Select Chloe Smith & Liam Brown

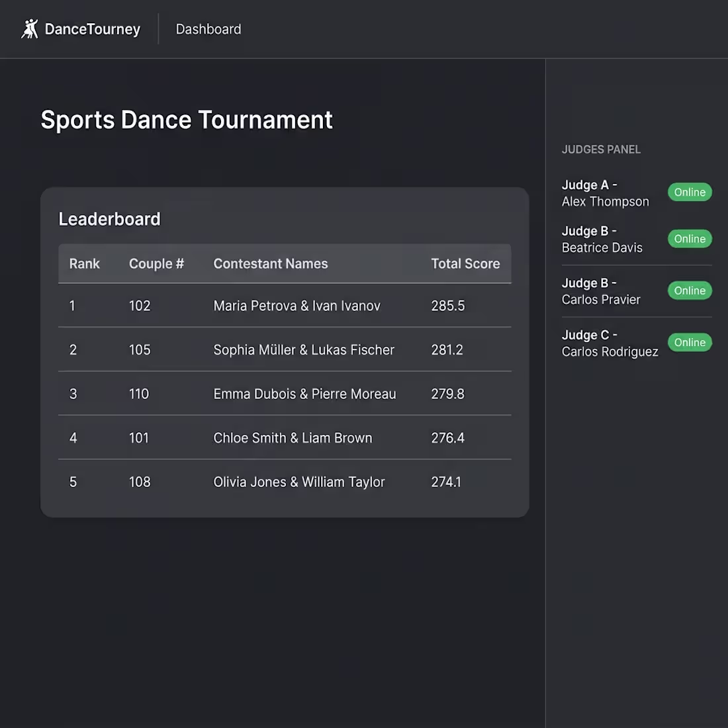293,438
